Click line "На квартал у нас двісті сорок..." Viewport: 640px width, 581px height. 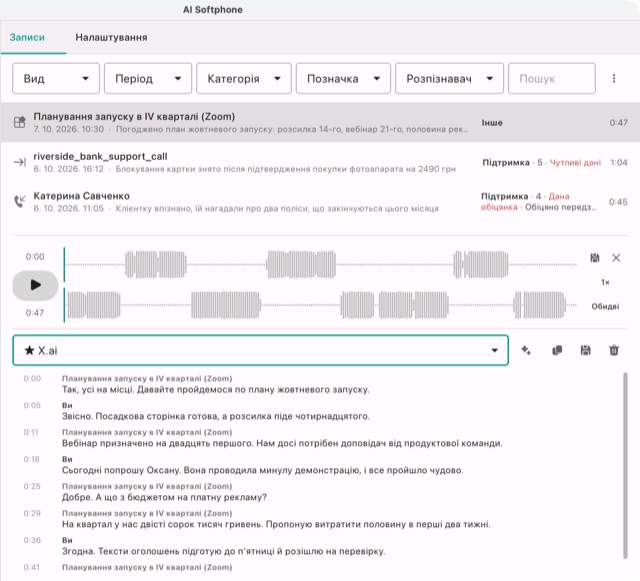click(276, 524)
